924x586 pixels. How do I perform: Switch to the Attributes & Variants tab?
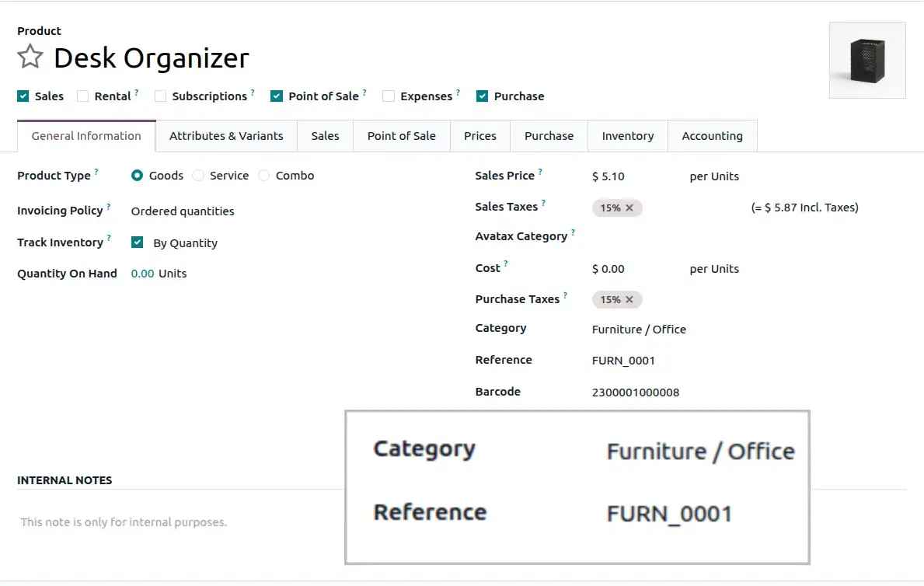[x=226, y=135]
